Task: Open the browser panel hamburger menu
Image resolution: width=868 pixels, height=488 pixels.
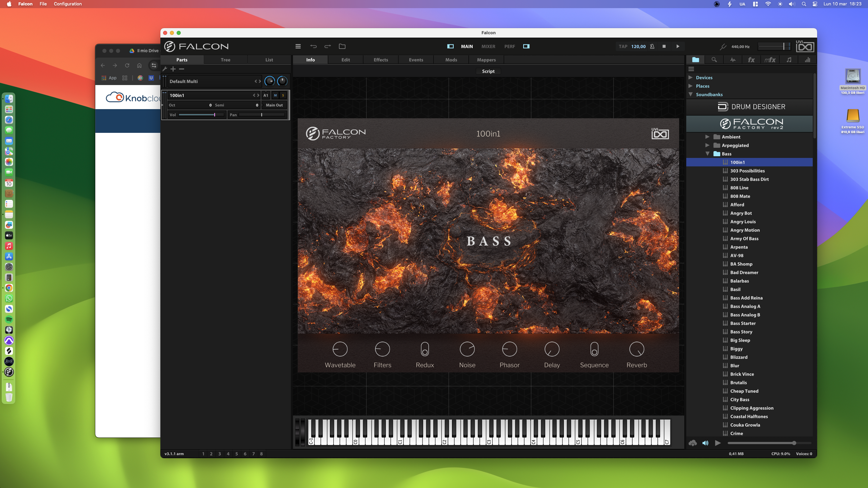Action: point(691,69)
